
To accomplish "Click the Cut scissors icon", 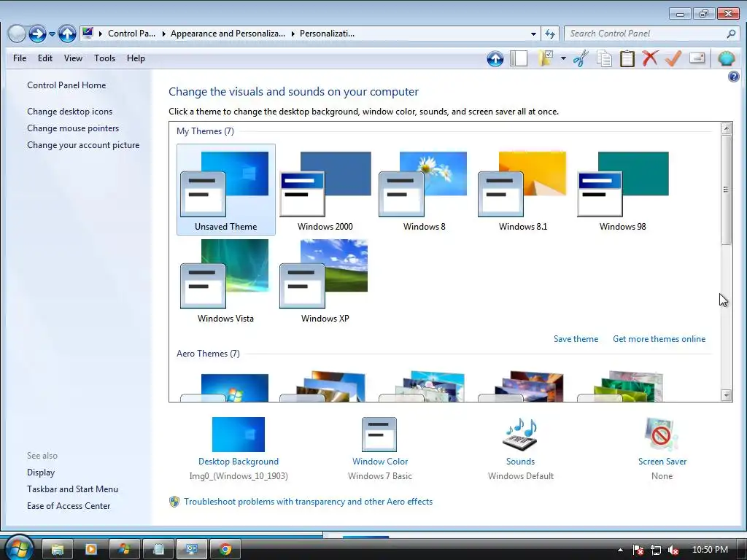I will pyautogui.click(x=581, y=58).
